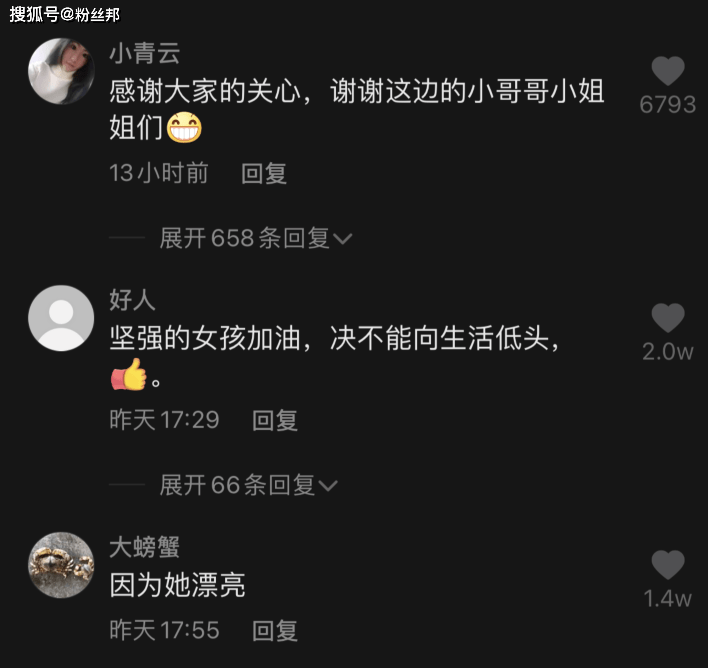
Task: Reply to 好人's comment via 回复
Action: click(275, 420)
